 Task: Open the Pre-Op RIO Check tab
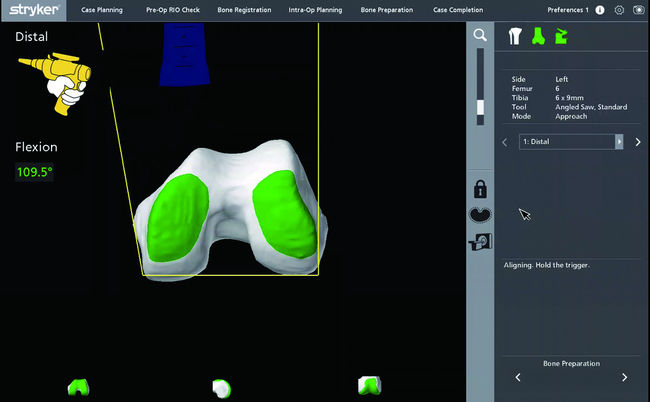(173, 10)
